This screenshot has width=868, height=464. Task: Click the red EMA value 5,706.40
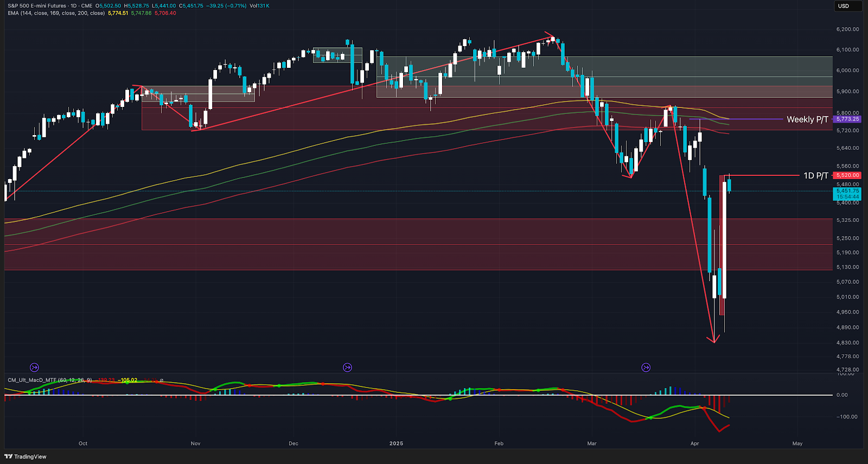[165, 13]
